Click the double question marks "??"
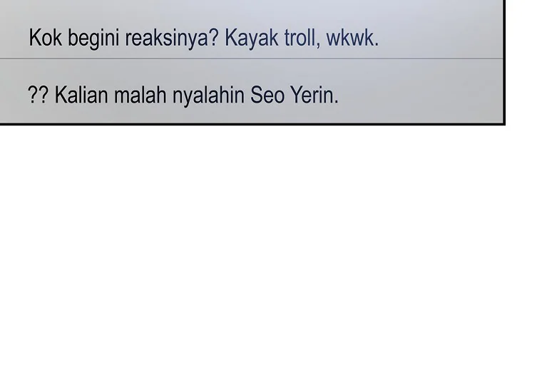The width and height of the screenshot is (542, 392). coord(38,95)
